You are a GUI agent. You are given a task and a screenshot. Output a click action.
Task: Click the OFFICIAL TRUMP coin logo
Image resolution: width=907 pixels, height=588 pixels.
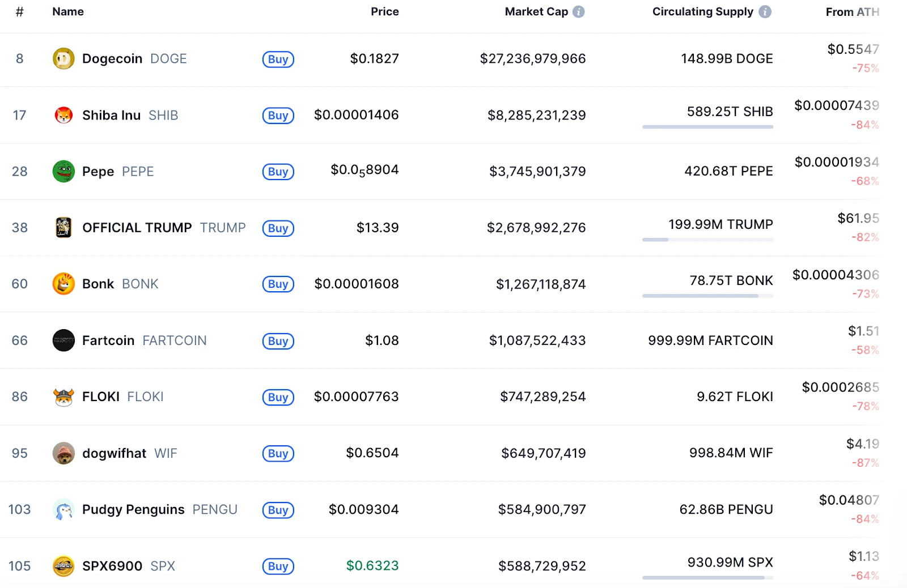point(63,227)
